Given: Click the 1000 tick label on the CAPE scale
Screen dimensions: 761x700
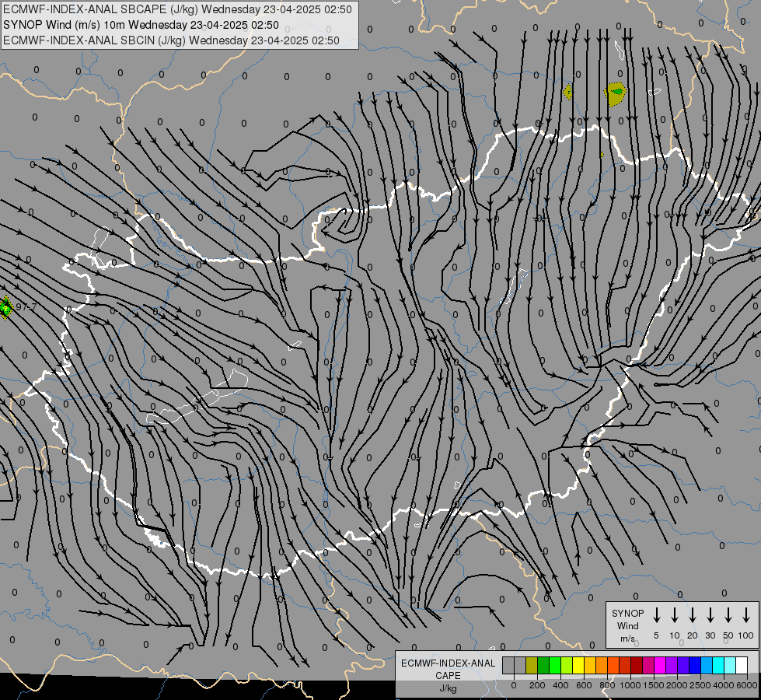Looking at the screenshot, I should [630, 685].
